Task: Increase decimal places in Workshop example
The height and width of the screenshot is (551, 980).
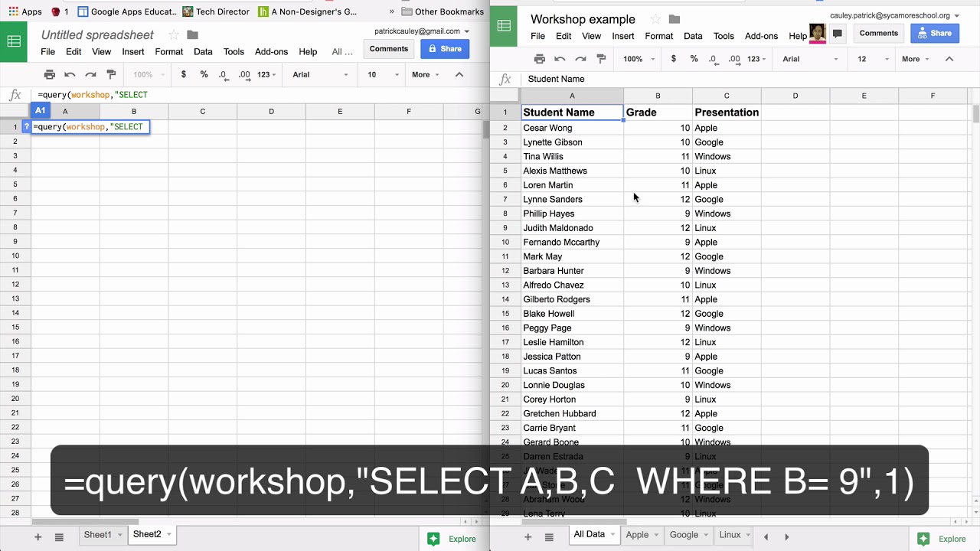Action: [x=734, y=59]
